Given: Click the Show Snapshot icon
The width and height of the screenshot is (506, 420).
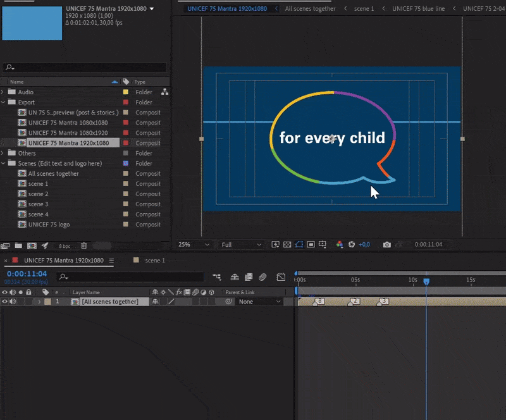Looking at the screenshot, I should [x=399, y=244].
